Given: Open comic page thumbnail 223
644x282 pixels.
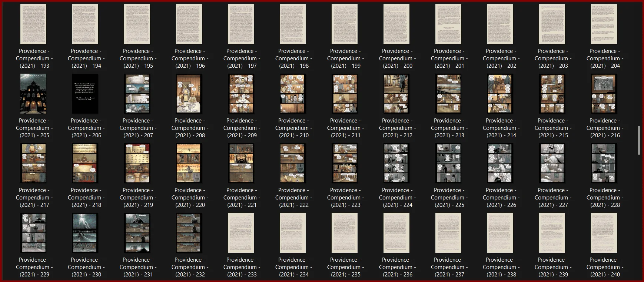Looking at the screenshot, I should 345,163.
